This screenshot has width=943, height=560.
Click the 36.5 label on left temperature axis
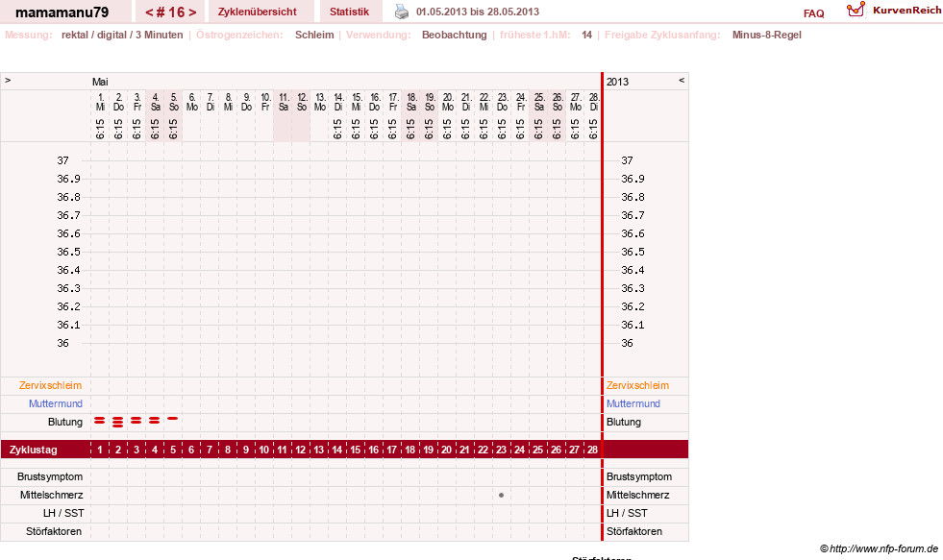pyautogui.click(x=68, y=252)
